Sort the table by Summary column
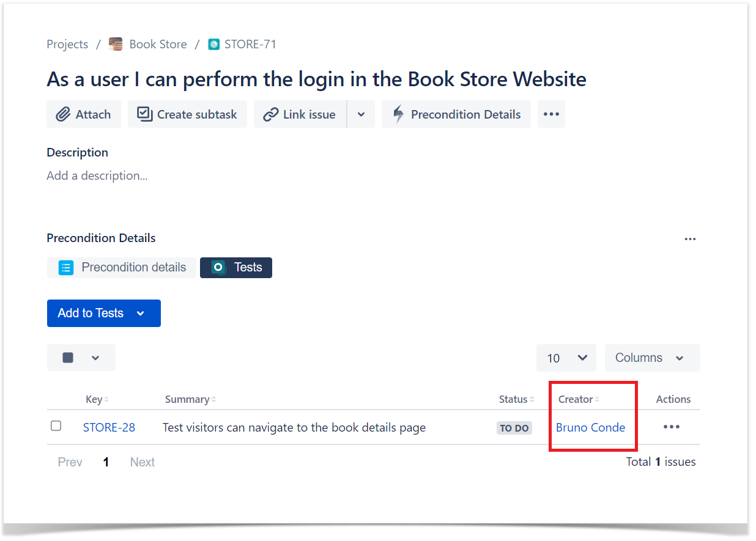This screenshot has height=541, width=756. point(191,399)
